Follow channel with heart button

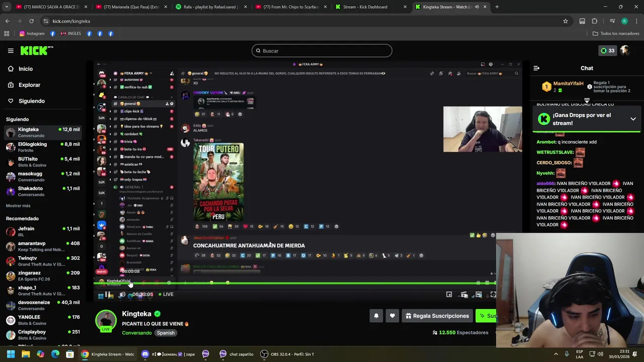[392, 316]
